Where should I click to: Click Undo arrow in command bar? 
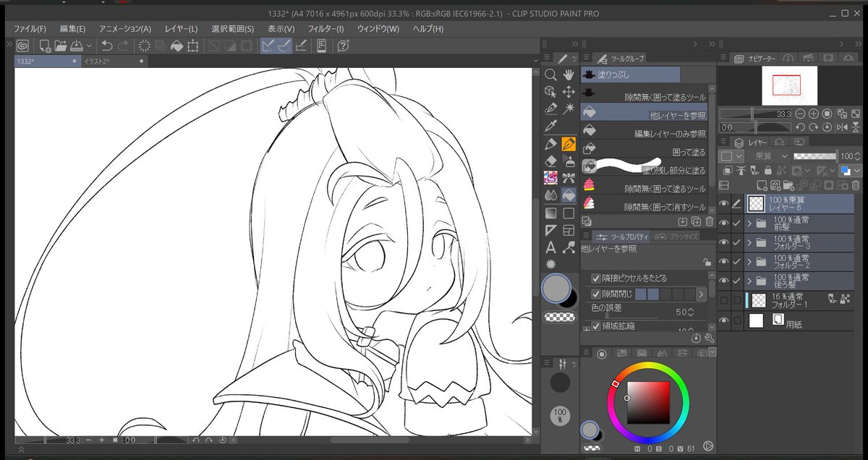pos(107,46)
